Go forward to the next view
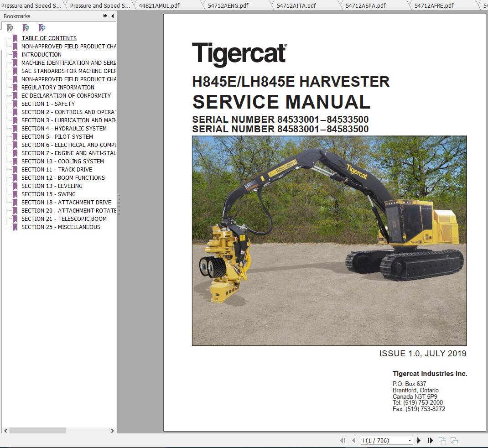 point(453,440)
